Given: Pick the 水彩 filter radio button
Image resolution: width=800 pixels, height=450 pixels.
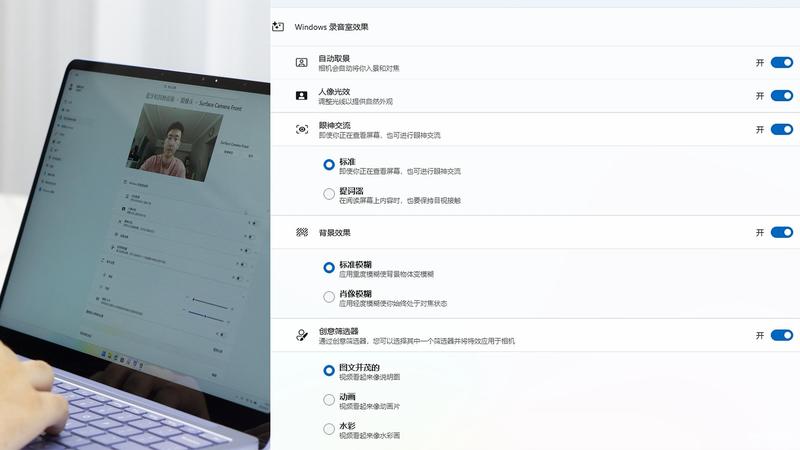Looking at the screenshot, I should (x=329, y=429).
